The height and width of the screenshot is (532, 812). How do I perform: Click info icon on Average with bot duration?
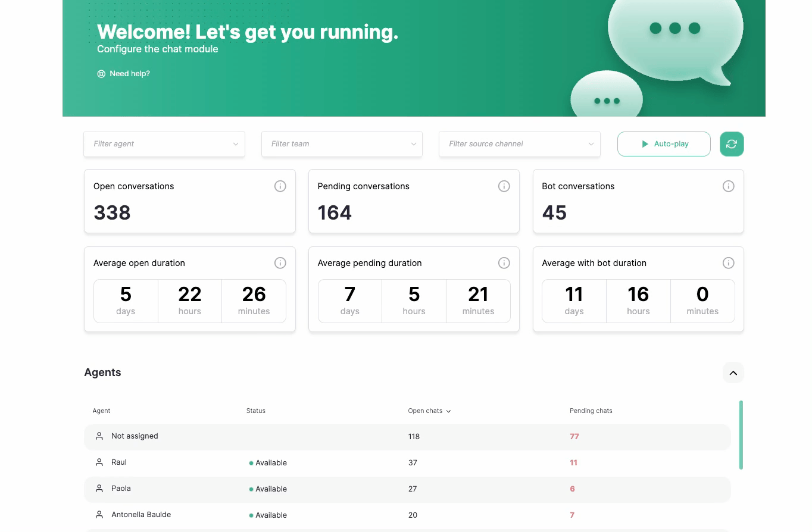[728, 263]
